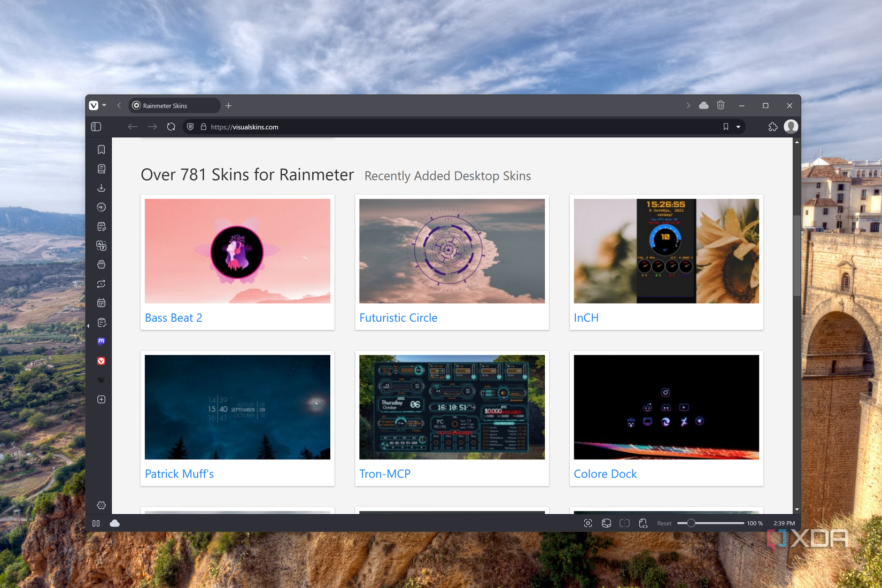Select the Rainmeter Skins tab
This screenshot has height=588, width=882.
174,105
